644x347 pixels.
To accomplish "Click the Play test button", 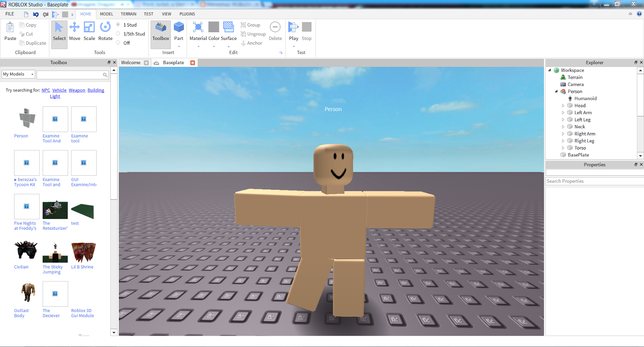I will tap(293, 31).
